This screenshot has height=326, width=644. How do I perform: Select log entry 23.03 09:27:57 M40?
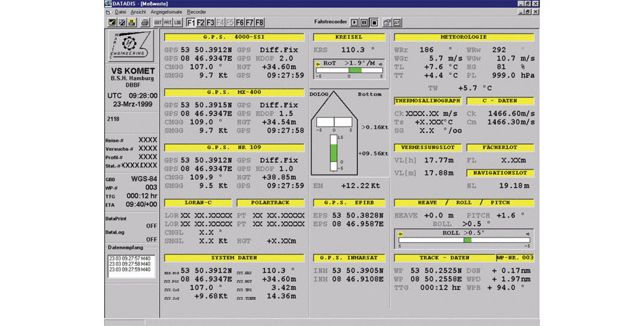pyautogui.click(x=130, y=259)
